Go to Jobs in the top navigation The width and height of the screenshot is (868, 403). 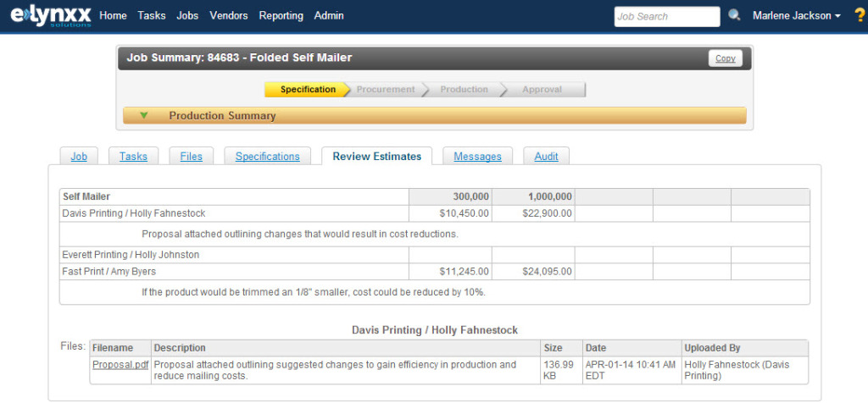pyautogui.click(x=187, y=16)
